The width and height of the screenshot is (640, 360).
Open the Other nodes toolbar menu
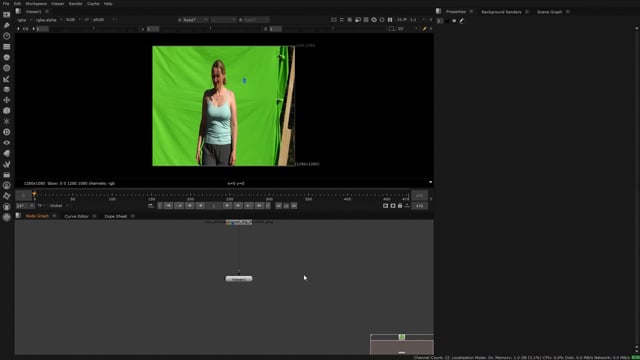[x=7, y=175]
